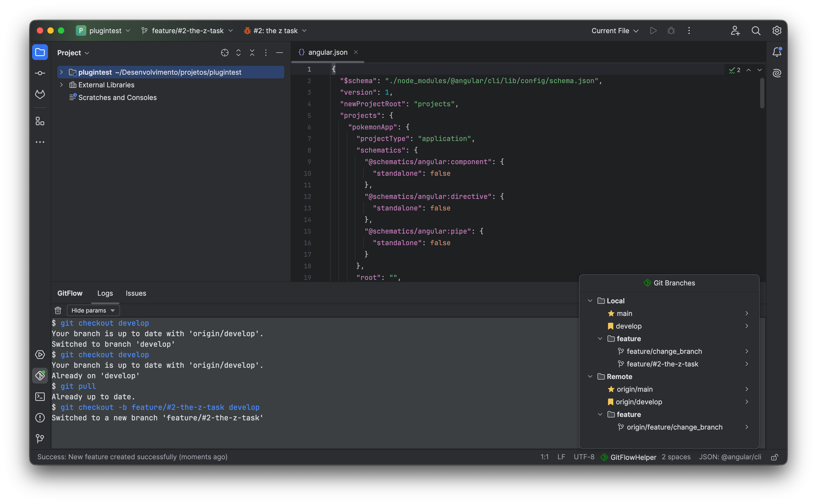
Task: Open the Current File run configuration dropdown
Action: [x=615, y=31]
